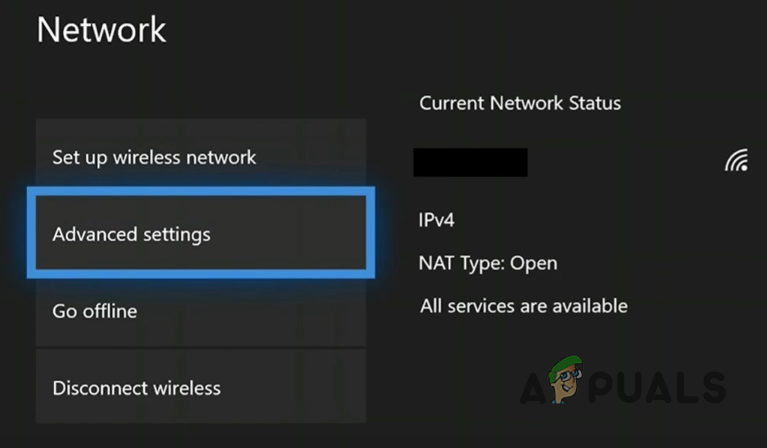Click the word offline in Go offline

click(x=110, y=311)
